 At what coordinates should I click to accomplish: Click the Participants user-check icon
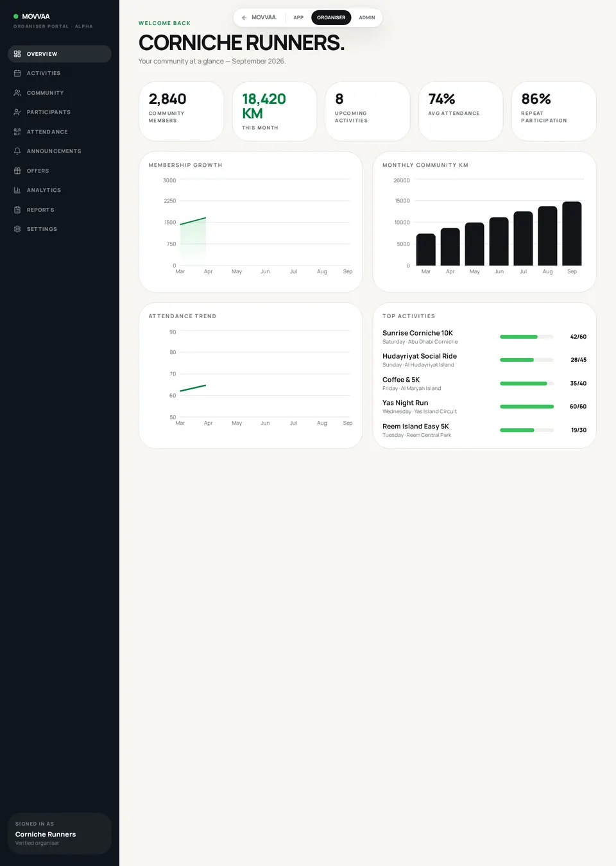coord(17,112)
